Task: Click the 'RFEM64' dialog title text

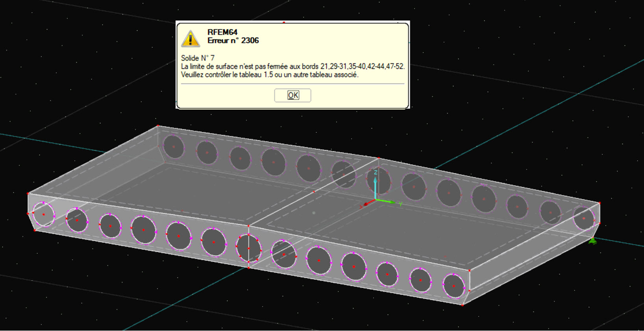Action: pos(222,32)
